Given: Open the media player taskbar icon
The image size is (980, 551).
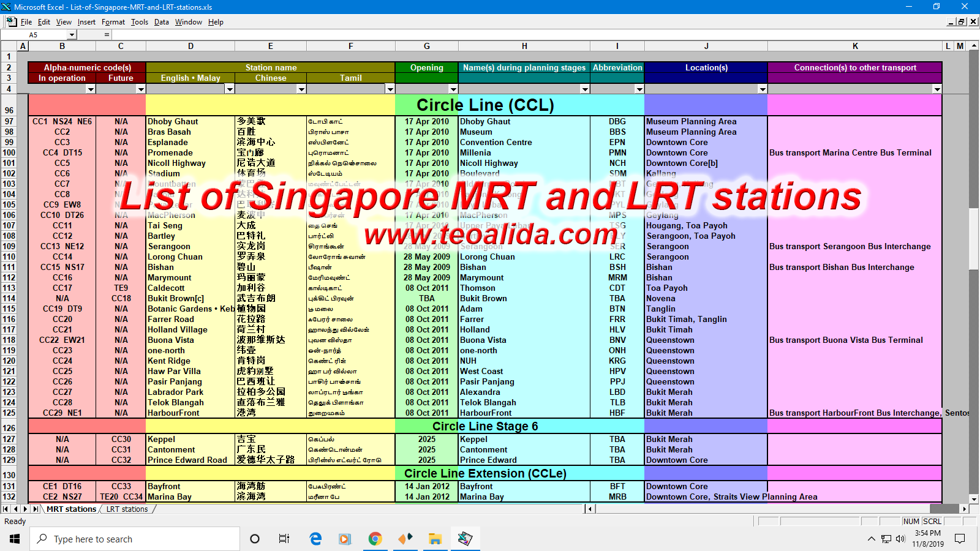Looking at the screenshot, I should (x=345, y=539).
